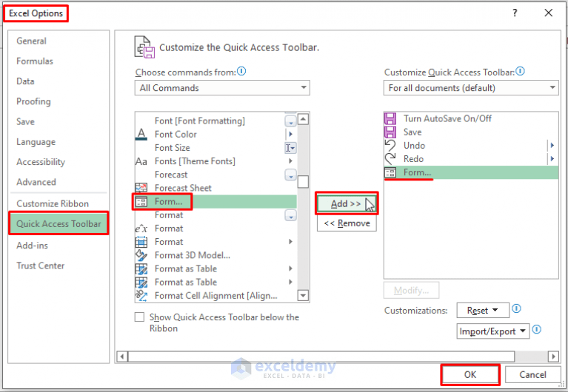
Task: Select the Undo arrow icon
Action: tap(390, 146)
